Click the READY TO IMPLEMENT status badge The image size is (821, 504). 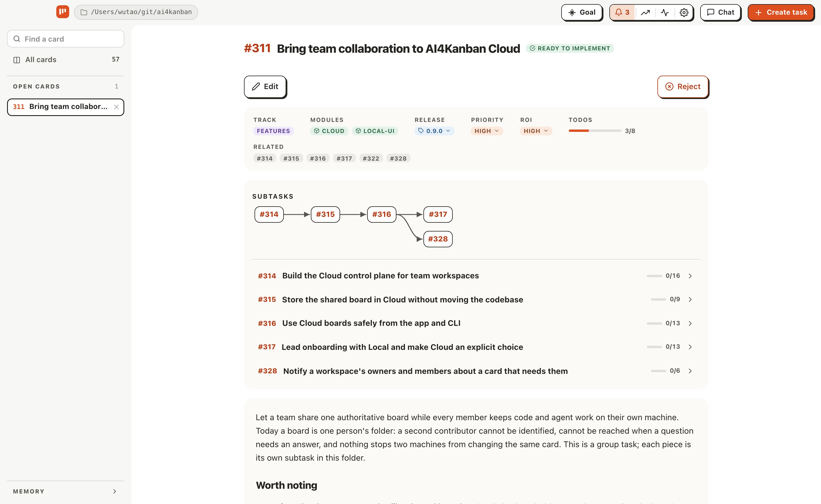pyautogui.click(x=570, y=48)
